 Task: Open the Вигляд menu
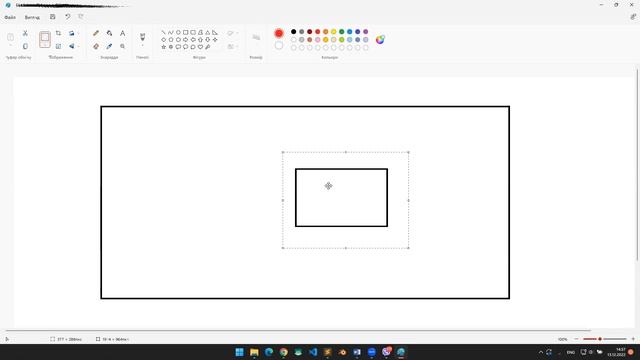[x=32, y=17]
